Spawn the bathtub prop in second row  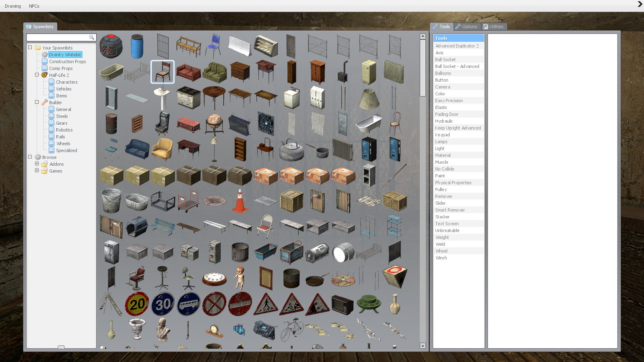pos(111,72)
